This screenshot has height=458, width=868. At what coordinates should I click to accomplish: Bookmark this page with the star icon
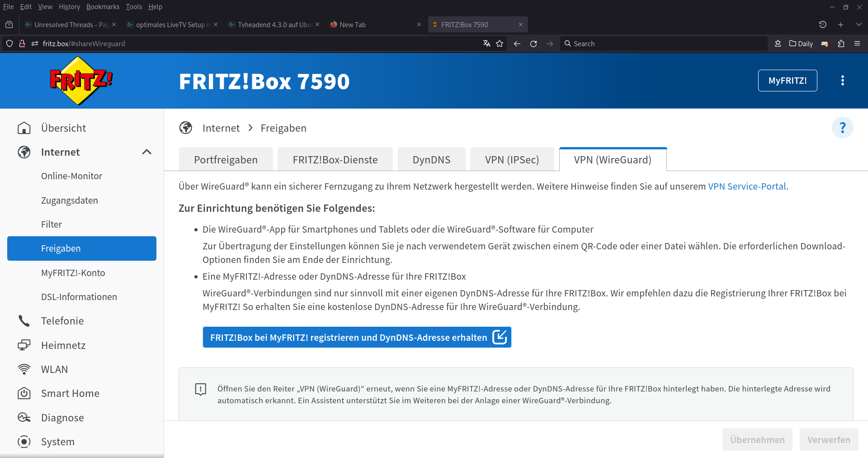(500, 43)
